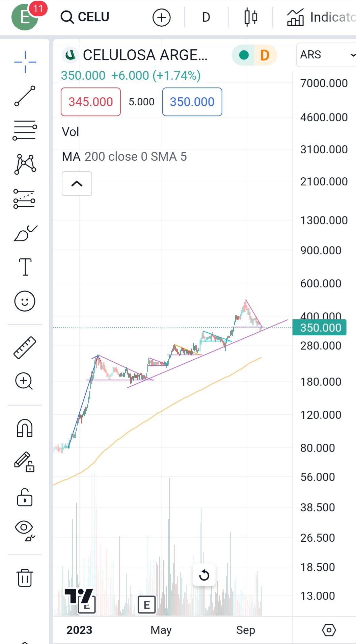Change the D timeframe interval
The image size is (356, 644).
pyautogui.click(x=206, y=17)
